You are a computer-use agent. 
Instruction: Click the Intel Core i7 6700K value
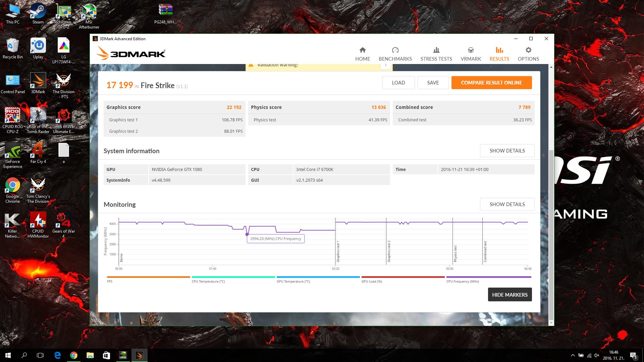[x=315, y=169]
